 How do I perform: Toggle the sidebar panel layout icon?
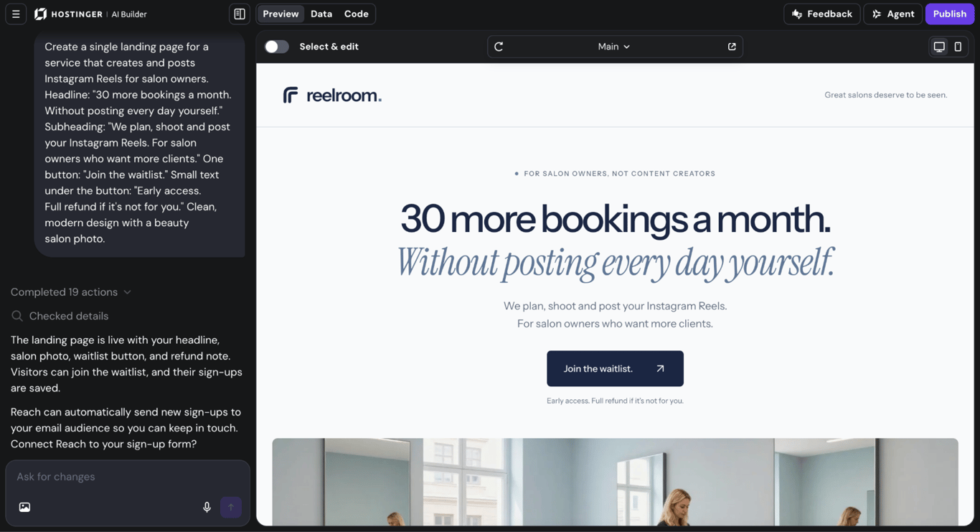pos(240,14)
